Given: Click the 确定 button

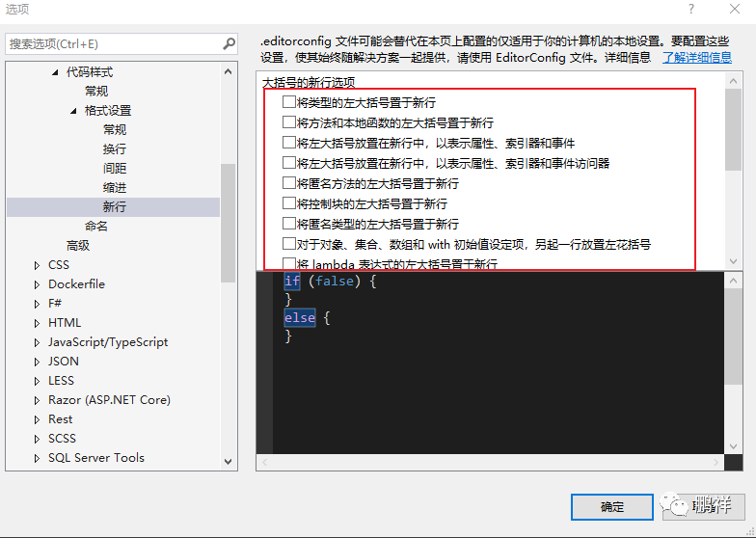Looking at the screenshot, I should [612, 507].
